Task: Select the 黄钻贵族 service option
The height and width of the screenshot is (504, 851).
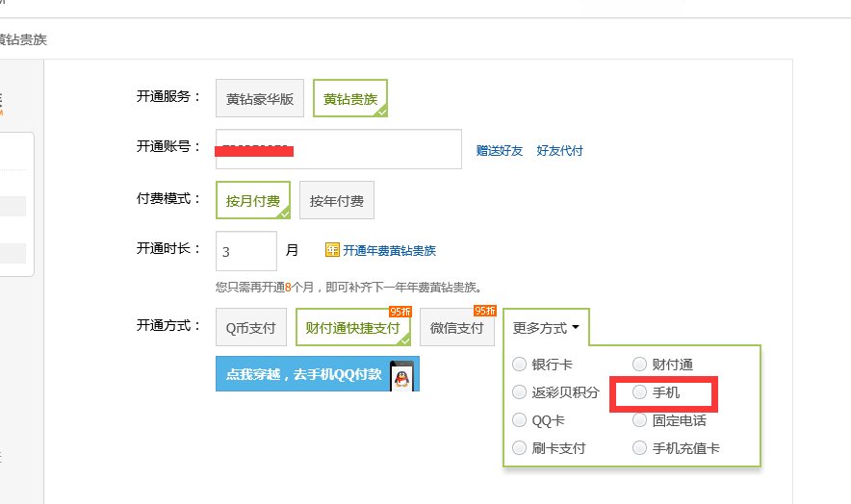Action: click(x=350, y=98)
